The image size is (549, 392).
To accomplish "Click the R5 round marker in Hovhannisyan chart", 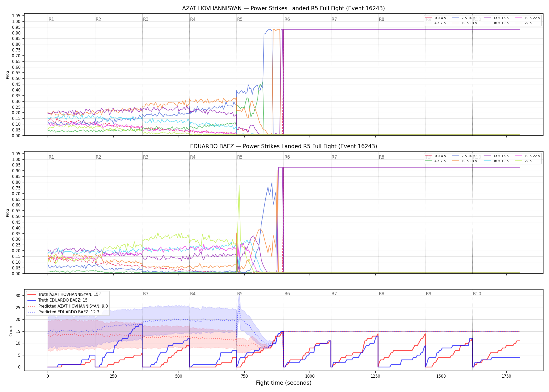I will 240,19.
